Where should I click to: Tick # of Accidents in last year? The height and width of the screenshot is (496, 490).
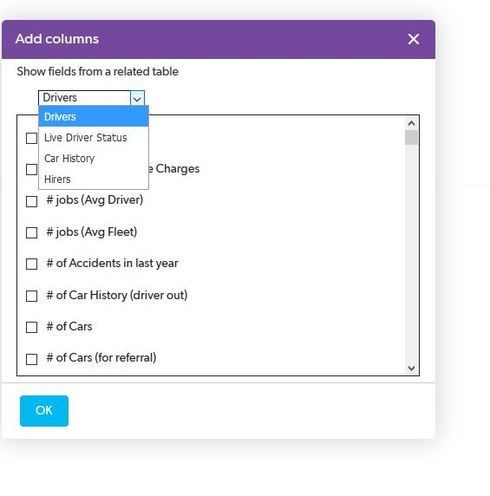click(x=32, y=264)
